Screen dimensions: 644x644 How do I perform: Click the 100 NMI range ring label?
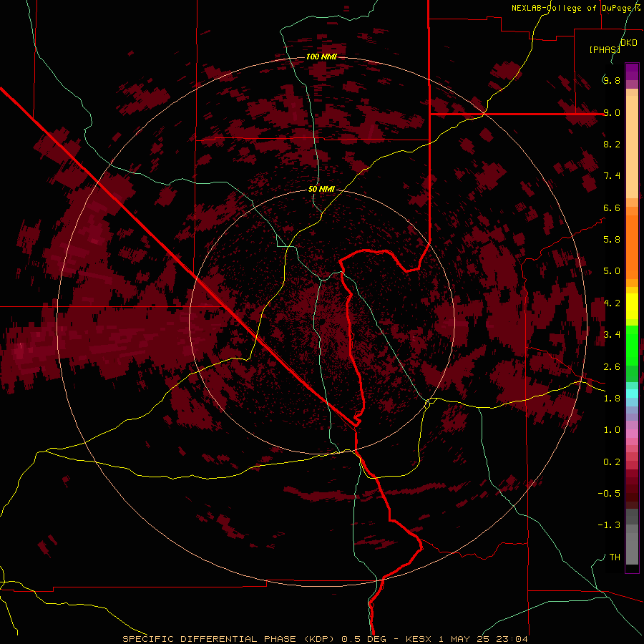pos(321,57)
